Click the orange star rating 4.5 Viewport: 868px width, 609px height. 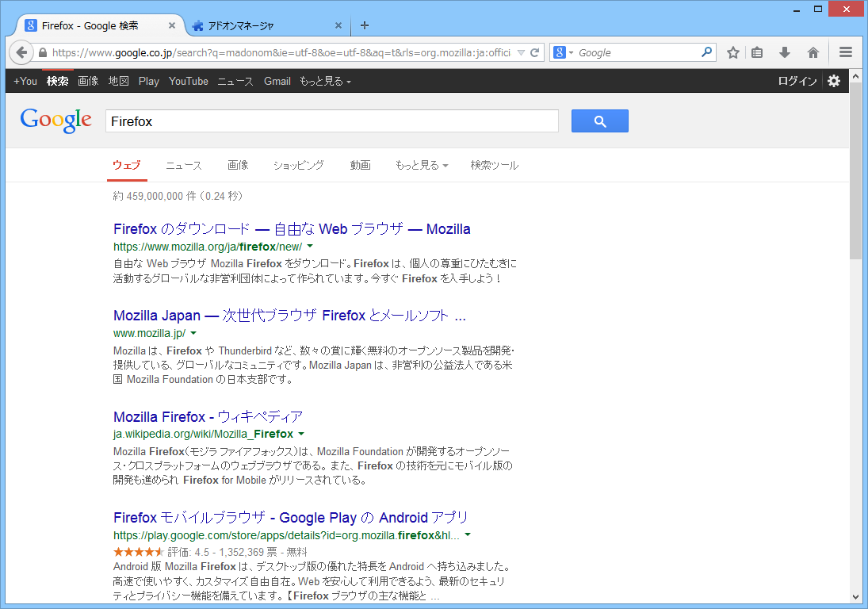139,551
